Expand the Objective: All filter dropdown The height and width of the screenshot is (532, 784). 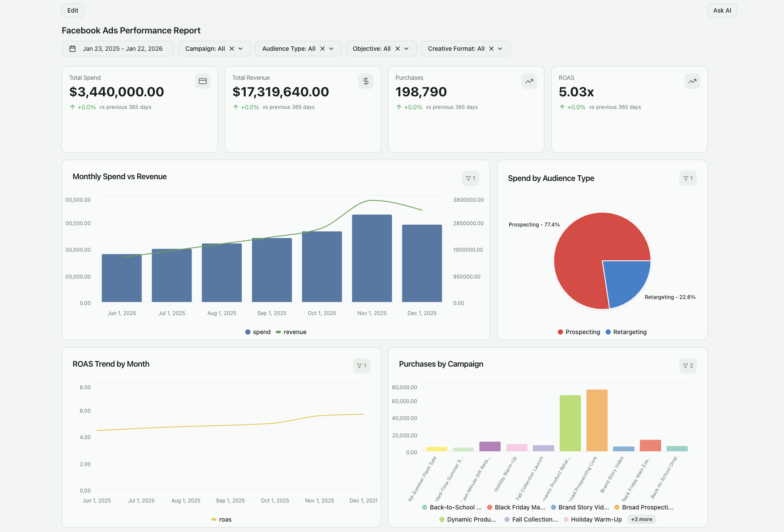[406, 49]
